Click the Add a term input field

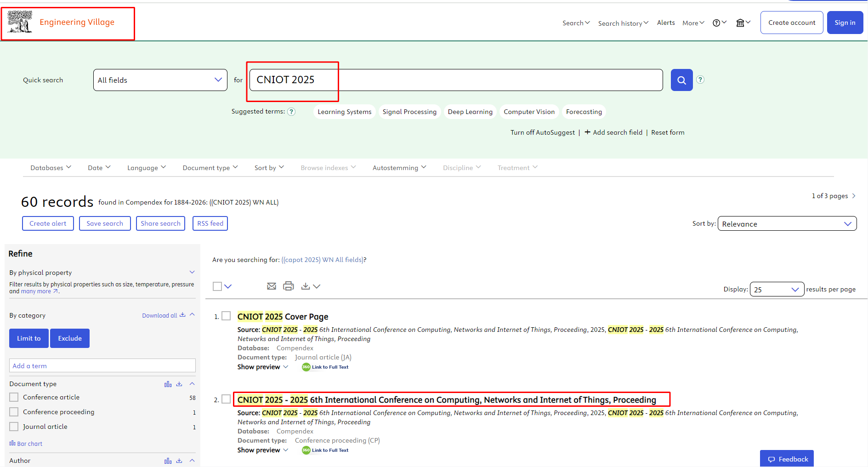pyautogui.click(x=102, y=366)
